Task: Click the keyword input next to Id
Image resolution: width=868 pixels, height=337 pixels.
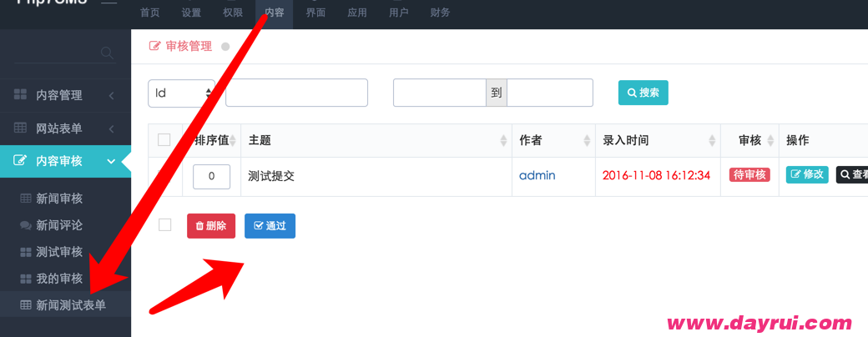Action: [x=297, y=93]
